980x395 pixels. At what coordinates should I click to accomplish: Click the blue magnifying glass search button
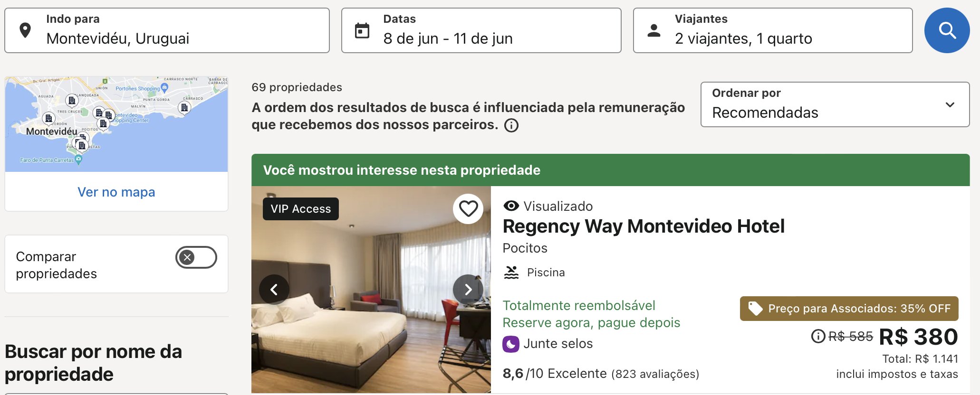click(x=947, y=30)
